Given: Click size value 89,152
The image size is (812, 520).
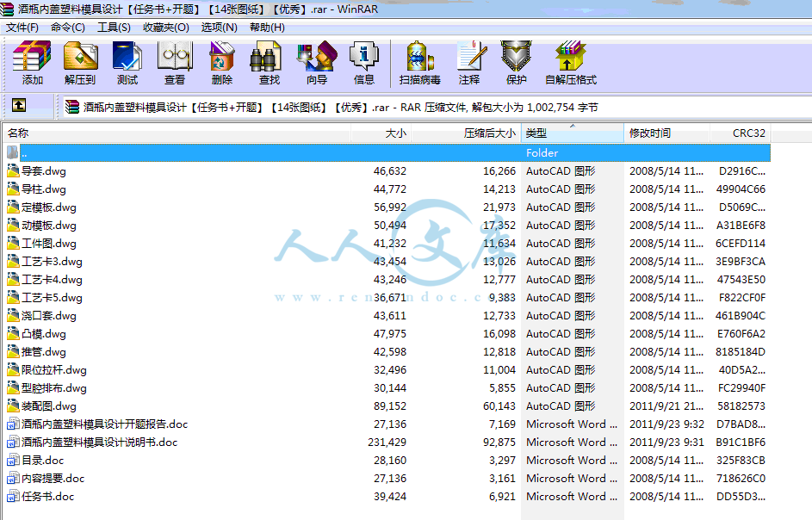Looking at the screenshot, I should pos(390,406).
